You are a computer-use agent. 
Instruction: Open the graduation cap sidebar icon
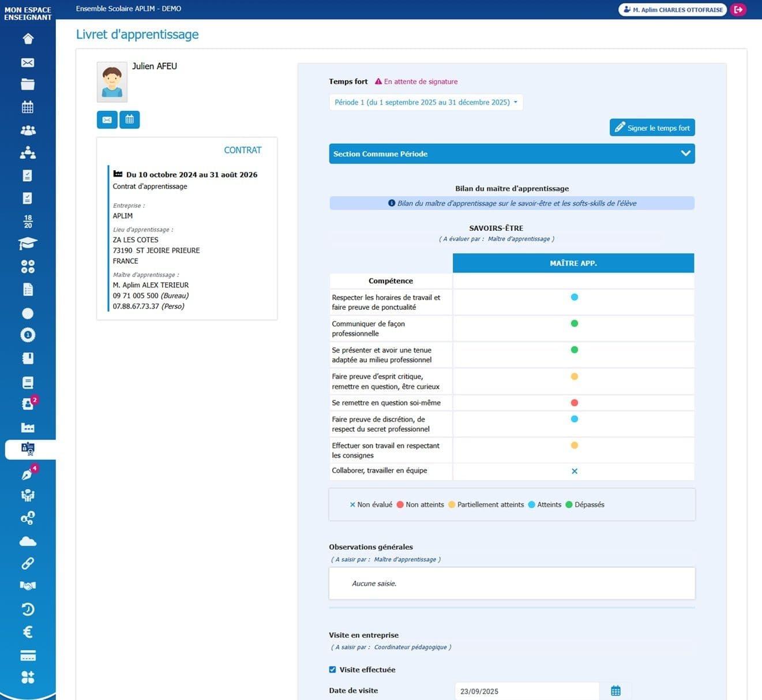tap(28, 244)
